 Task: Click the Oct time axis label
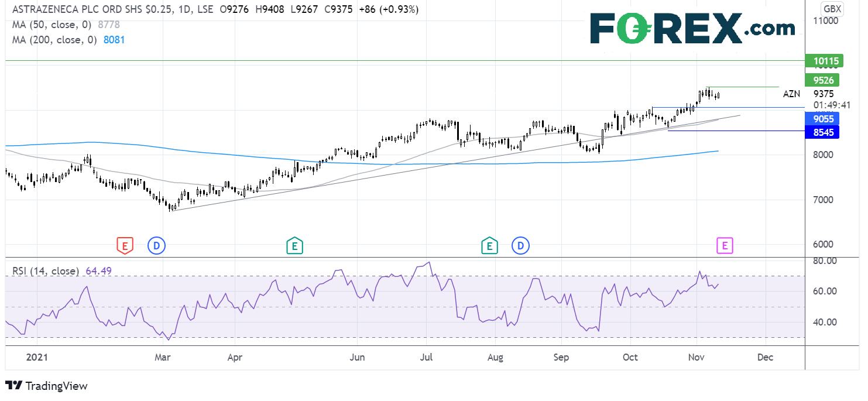(630, 357)
